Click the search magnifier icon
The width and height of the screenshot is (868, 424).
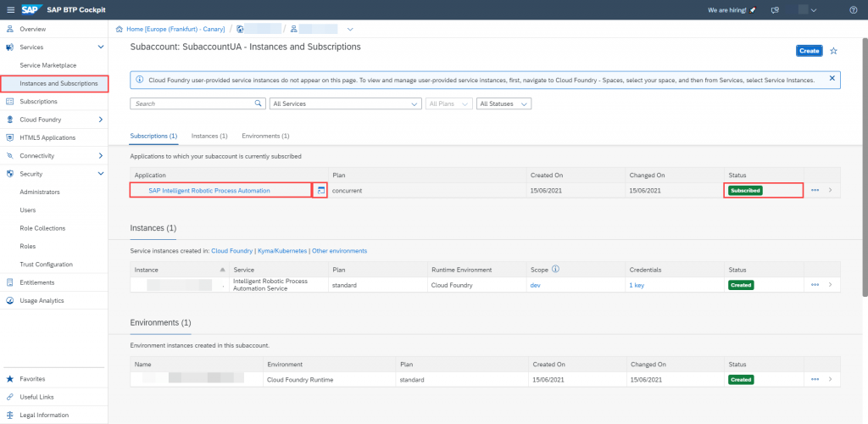point(258,103)
